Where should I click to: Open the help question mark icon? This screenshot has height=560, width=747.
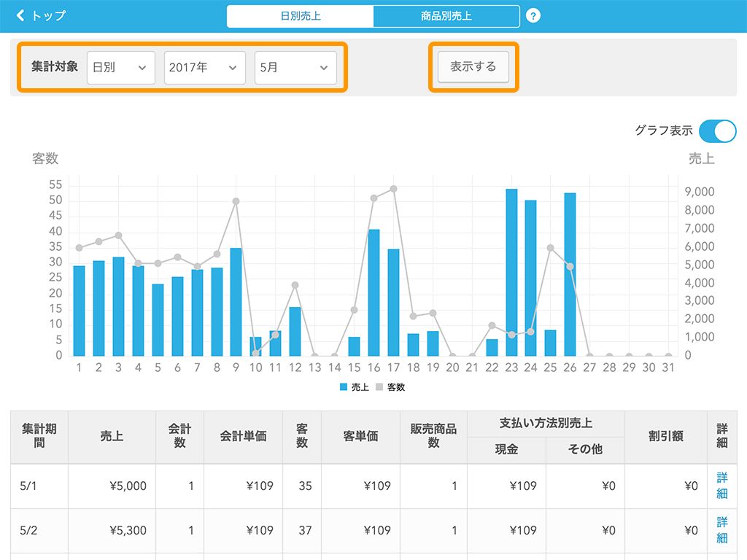coord(533,16)
